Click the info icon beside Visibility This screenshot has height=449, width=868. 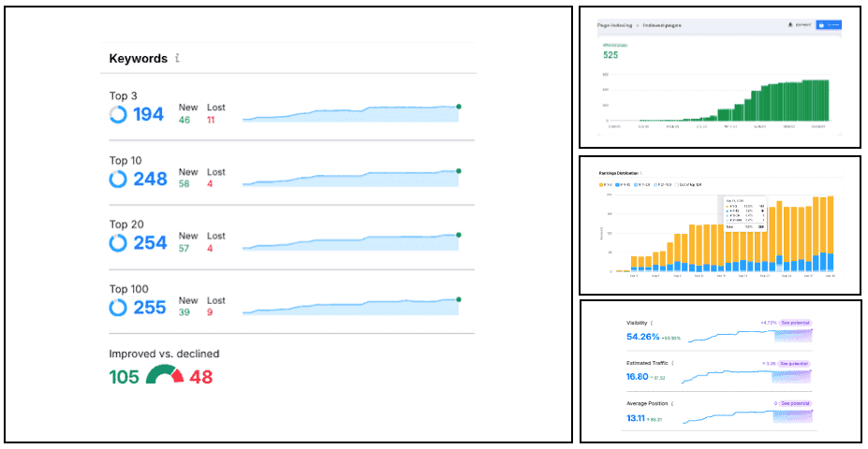click(x=652, y=323)
